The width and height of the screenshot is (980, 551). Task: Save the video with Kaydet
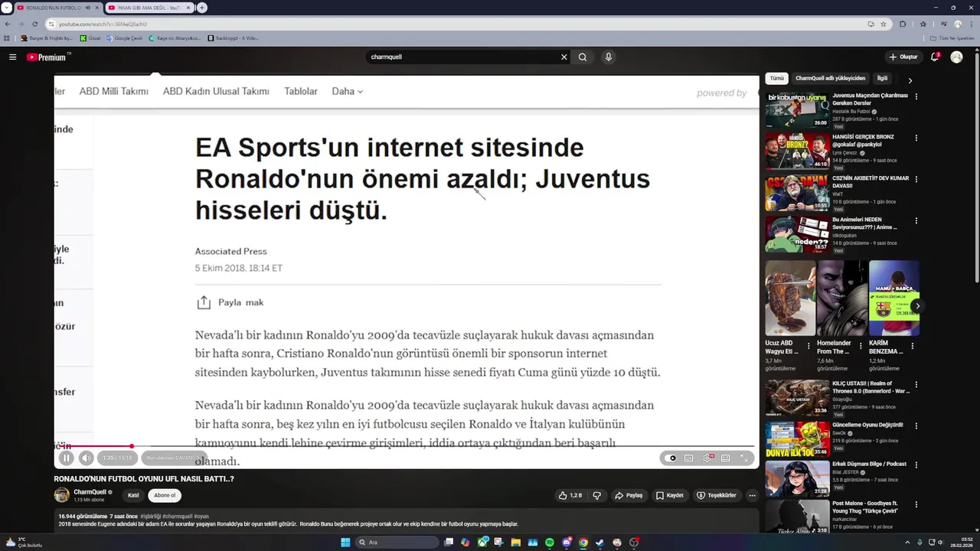click(670, 495)
